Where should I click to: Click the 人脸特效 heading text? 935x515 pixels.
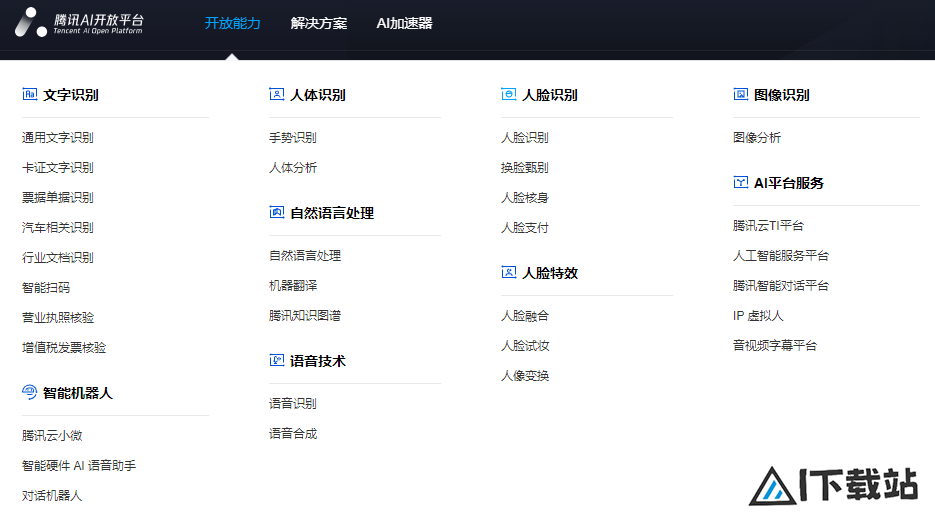click(x=550, y=273)
